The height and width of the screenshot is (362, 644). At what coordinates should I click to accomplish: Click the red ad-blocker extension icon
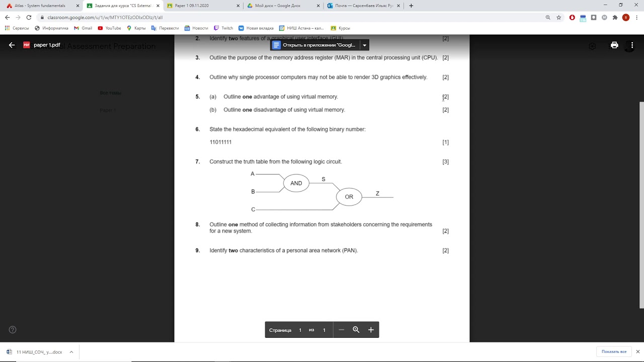point(572,17)
